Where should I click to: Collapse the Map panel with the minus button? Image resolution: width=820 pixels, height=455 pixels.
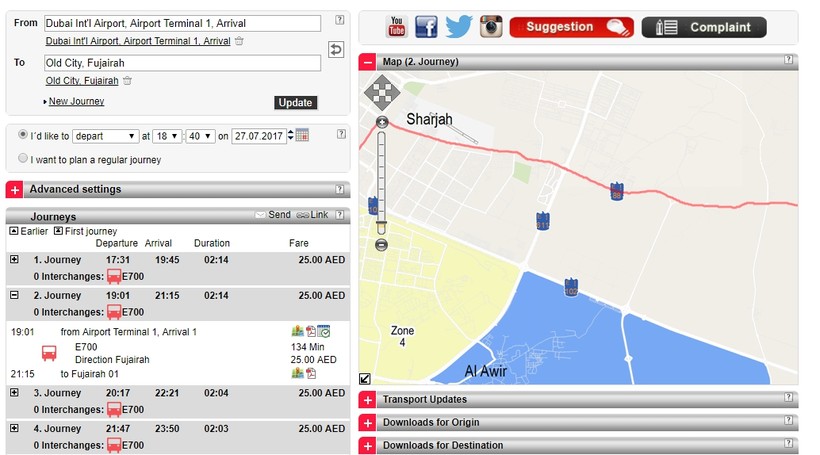pyautogui.click(x=367, y=62)
